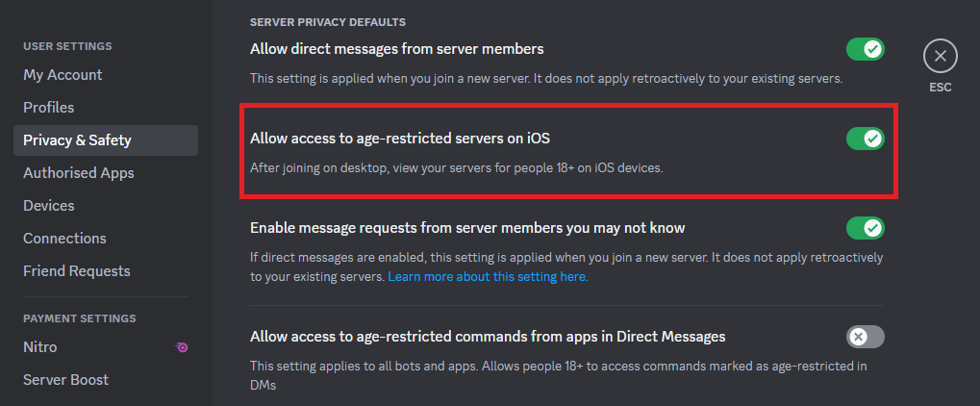Click the Nitro badge icon in sidebar
Image resolution: width=980 pixels, height=406 pixels.
(182, 347)
